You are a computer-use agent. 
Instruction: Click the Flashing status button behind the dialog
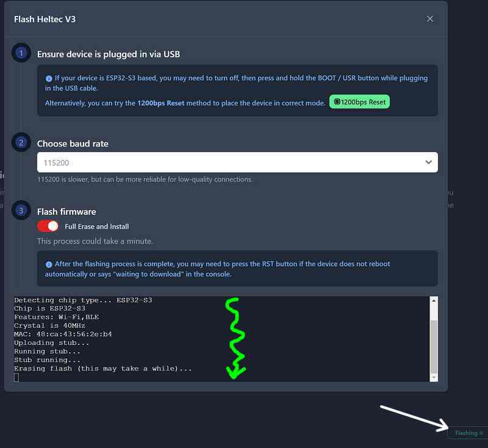pos(468,433)
